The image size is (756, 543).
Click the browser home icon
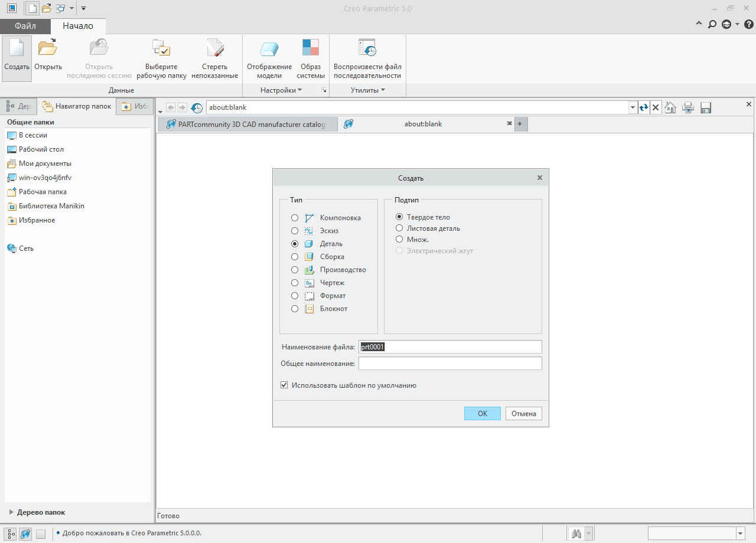point(670,107)
